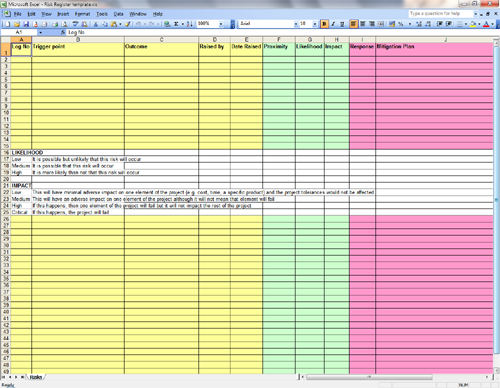Click the Insert Hyperlink globe icon
The width and height of the screenshot is (500, 388).
167,24
